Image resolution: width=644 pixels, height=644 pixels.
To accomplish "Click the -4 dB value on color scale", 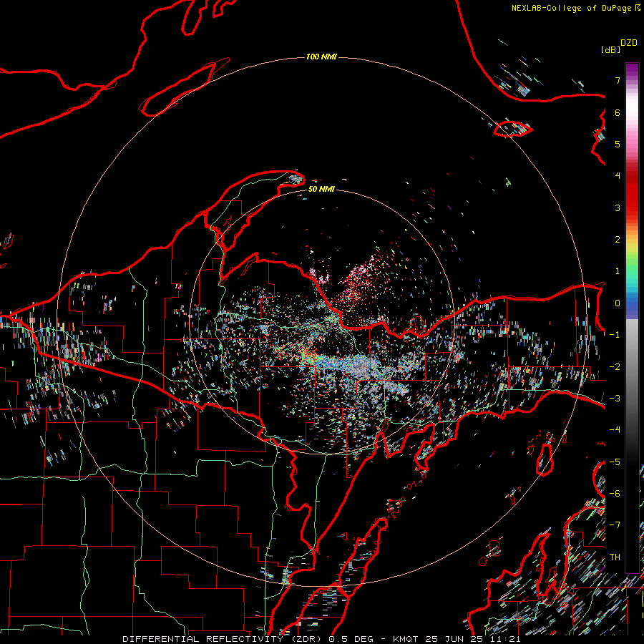I will pos(615,430).
